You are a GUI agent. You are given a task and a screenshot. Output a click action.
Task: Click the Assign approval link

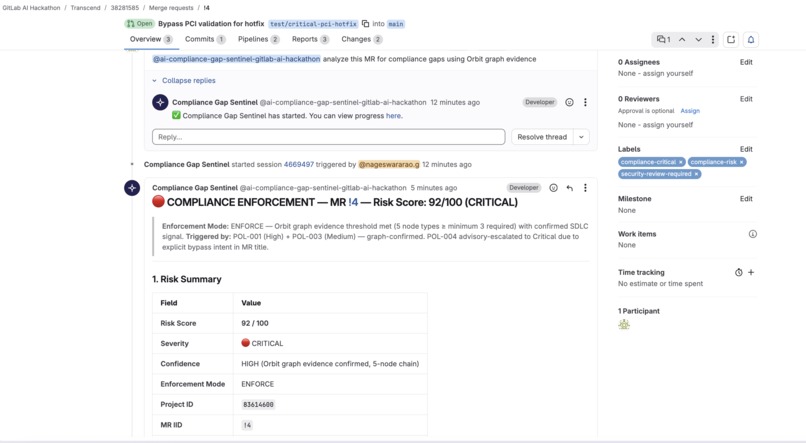690,110
